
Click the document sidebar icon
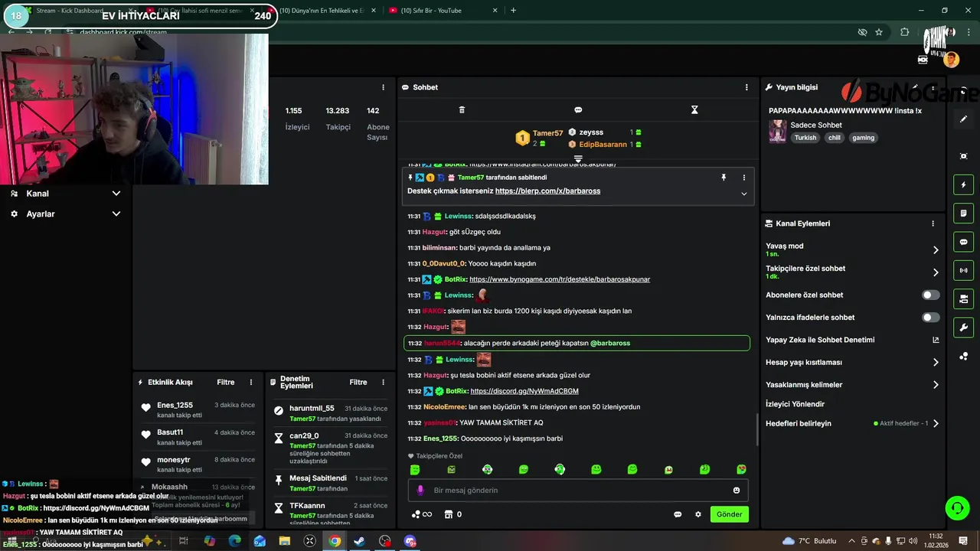964,213
